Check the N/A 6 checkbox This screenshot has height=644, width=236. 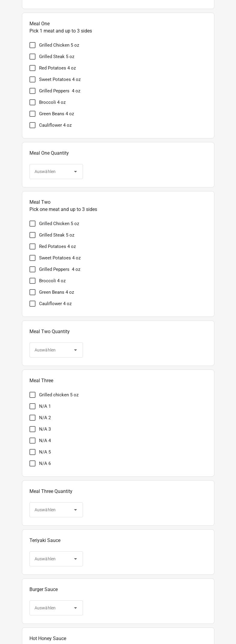coord(32,463)
